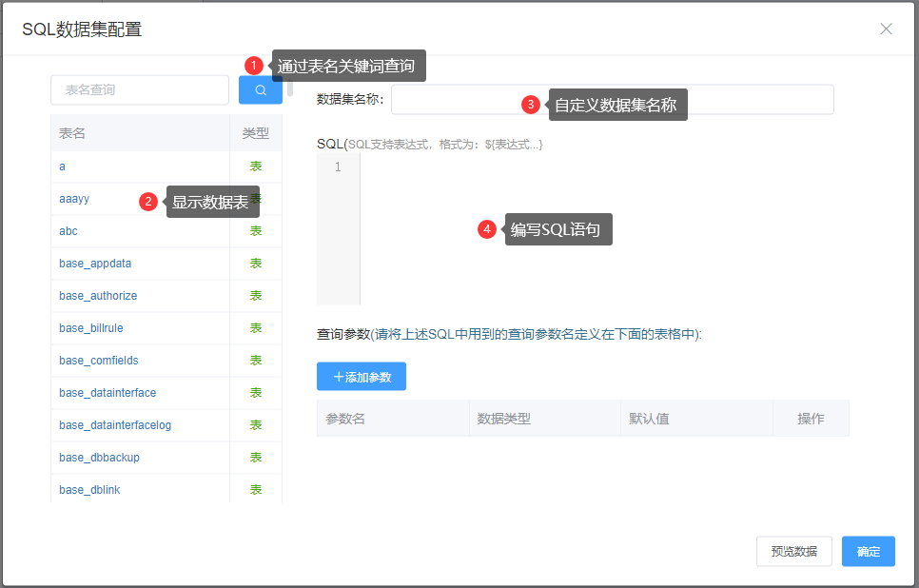Click into the 数据集名称 input box
This screenshot has height=588, width=919.
click(x=612, y=100)
